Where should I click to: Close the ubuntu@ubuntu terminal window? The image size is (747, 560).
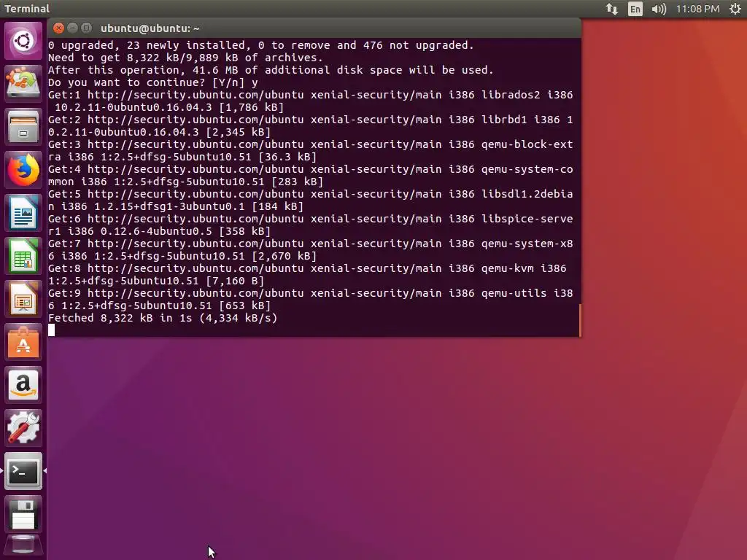pyautogui.click(x=58, y=28)
